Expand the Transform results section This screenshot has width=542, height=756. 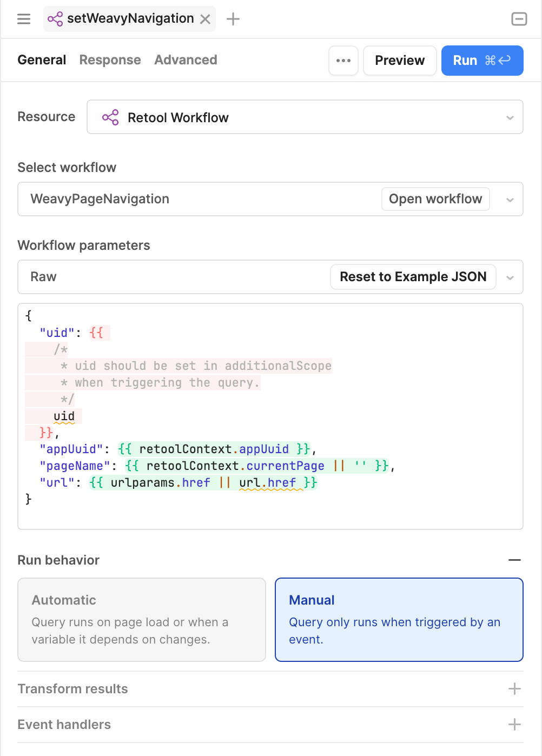coord(515,688)
